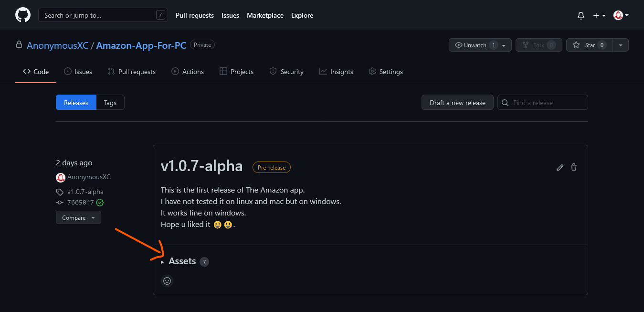Open the notifications bell

(x=581, y=15)
